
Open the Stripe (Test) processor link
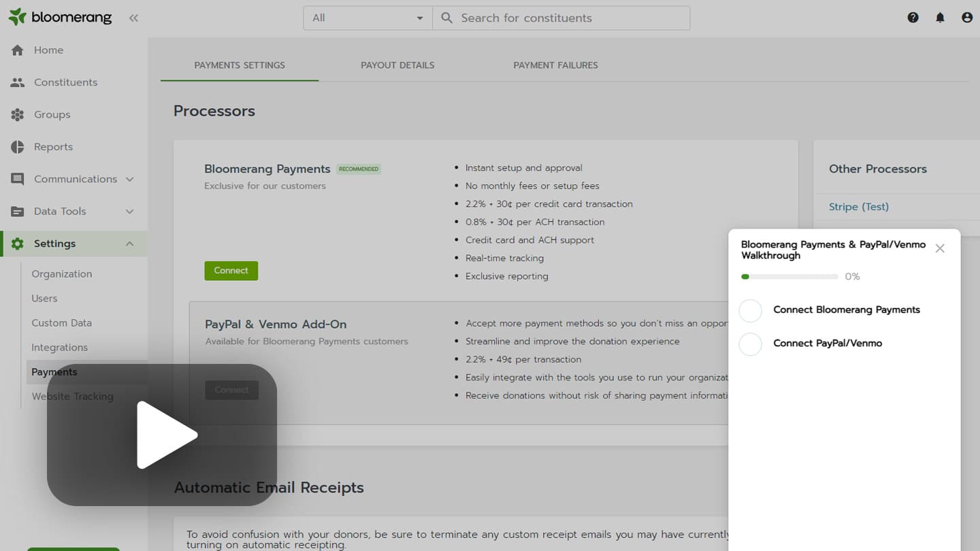858,207
